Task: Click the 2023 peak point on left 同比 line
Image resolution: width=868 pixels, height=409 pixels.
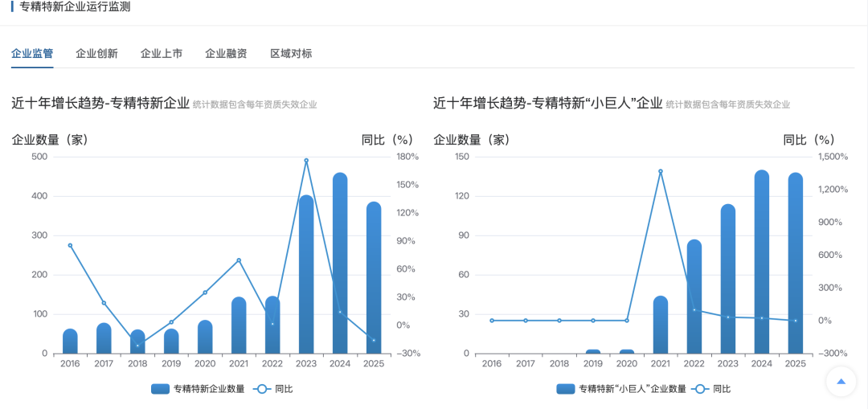Action: pyautogui.click(x=306, y=161)
